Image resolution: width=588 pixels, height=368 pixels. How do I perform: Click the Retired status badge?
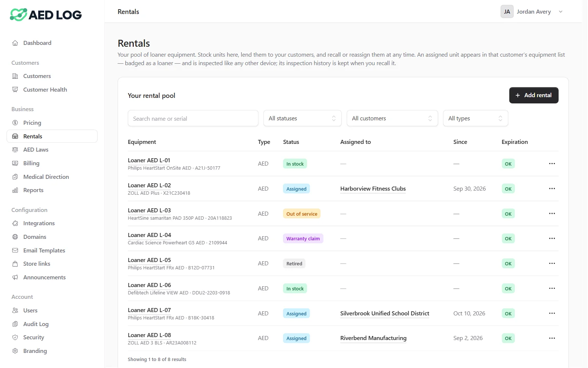coord(294,263)
